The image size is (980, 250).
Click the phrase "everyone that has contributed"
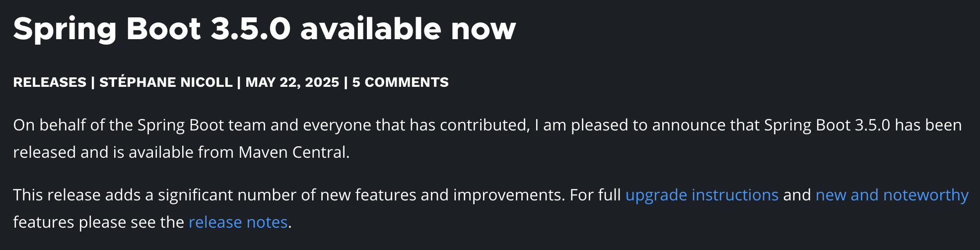416,125
